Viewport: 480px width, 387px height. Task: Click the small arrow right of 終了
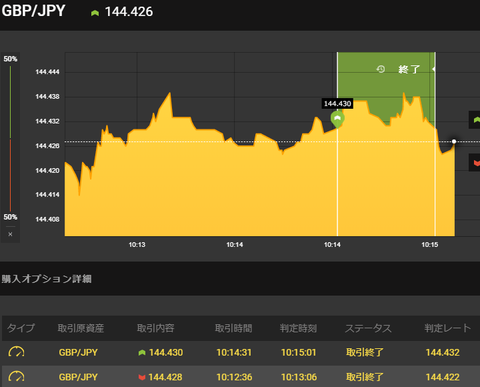click(434, 69)
